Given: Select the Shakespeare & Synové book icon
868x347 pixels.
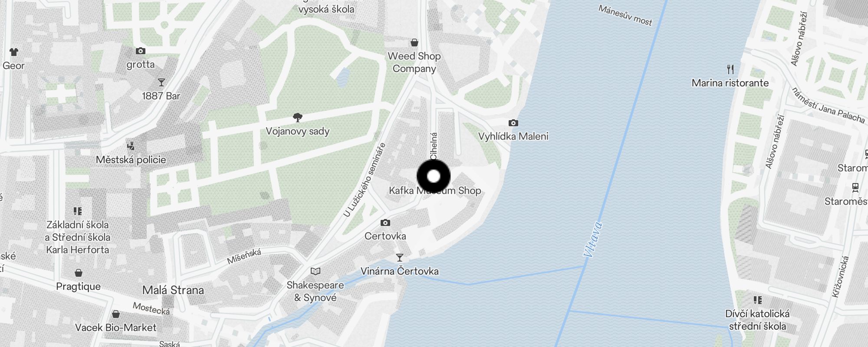Looking at the screenshot, I should click(316, 272).
